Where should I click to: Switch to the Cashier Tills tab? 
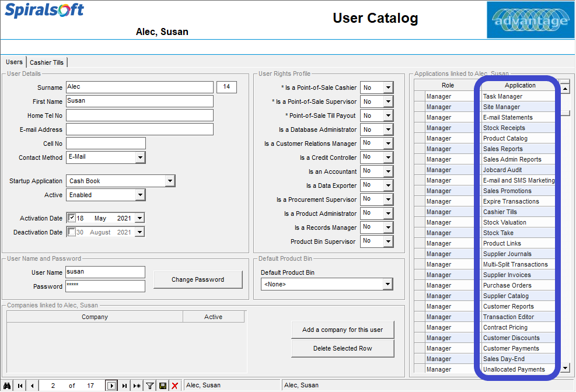(47, 62)
